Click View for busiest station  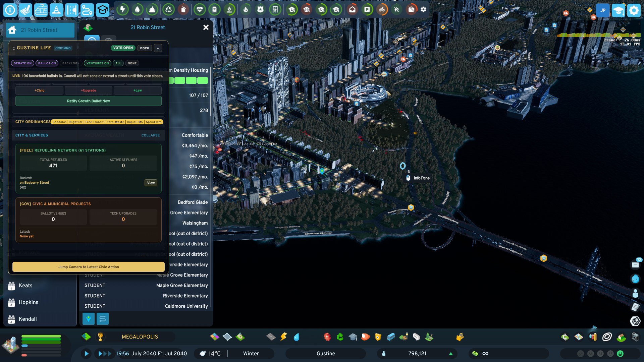pos(151,183)
